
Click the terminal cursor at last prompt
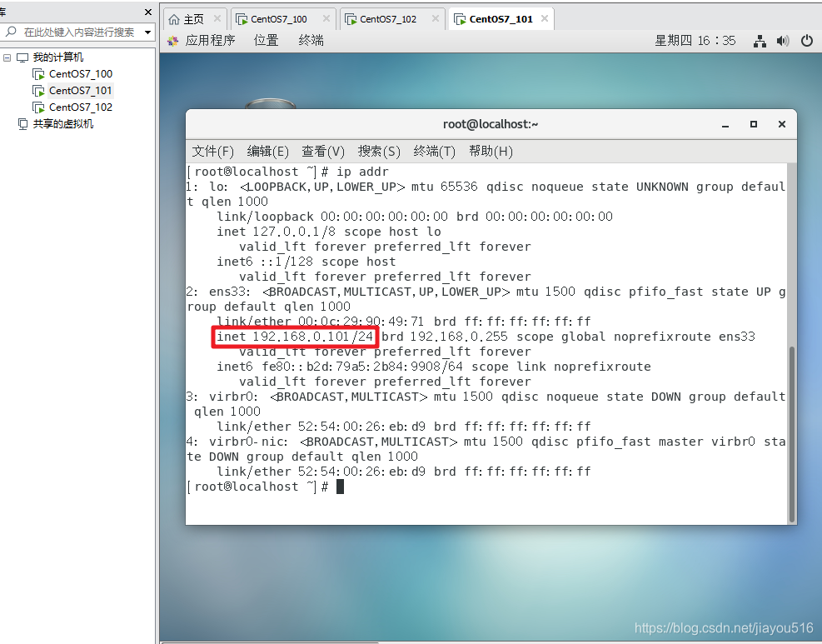(341, 487)
